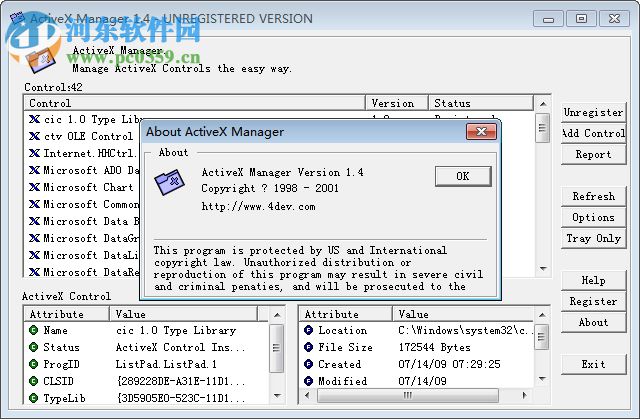Image resolution: width=640 pixels, height=419 pixels.
Task: Click the left attribute panel scroll down arrow
Action: tap(277, 395)
